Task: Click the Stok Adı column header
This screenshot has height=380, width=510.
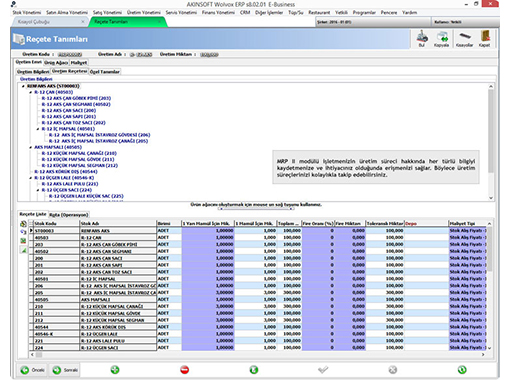Action: (118, 223)
